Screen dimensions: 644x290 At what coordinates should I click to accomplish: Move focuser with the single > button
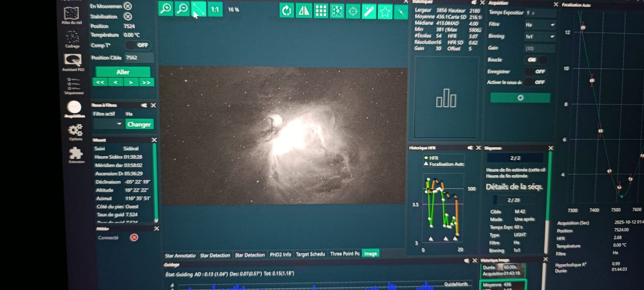pyautogui.click(x=131, y=82)
